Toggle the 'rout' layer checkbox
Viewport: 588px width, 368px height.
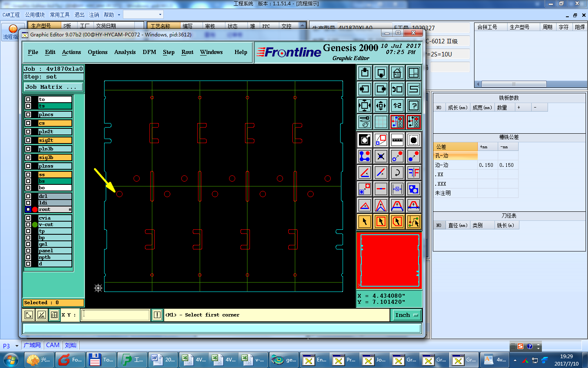28,209
